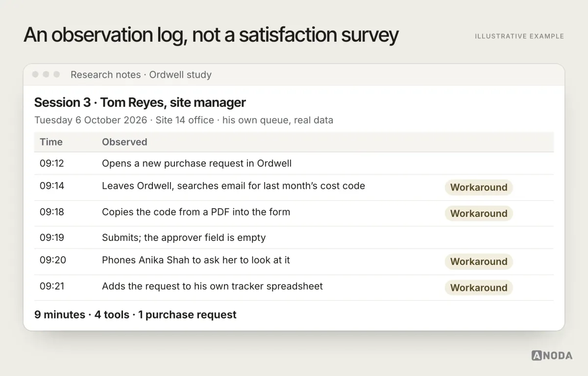The height and width of the screenshot is (376, 588).
Task: Click 'Opens a new purchase request in Ordwell'
Action: pos(196,163)
